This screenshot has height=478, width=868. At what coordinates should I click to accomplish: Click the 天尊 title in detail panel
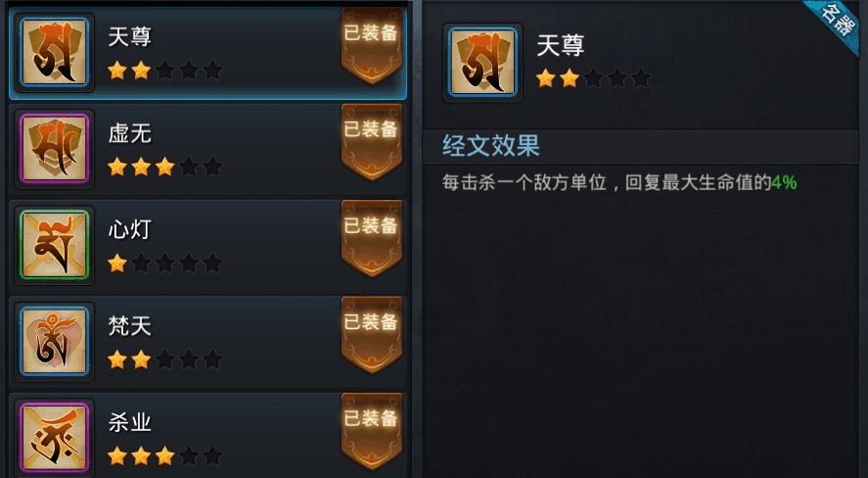coord(560,45)
